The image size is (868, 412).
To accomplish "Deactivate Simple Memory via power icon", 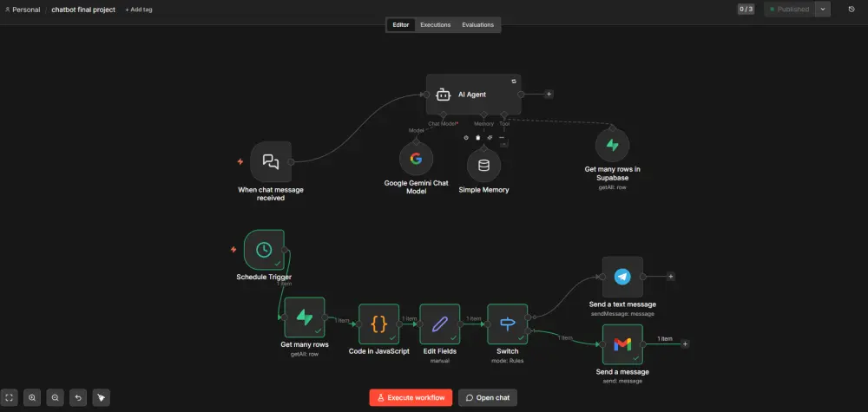I will pos(465,137).
